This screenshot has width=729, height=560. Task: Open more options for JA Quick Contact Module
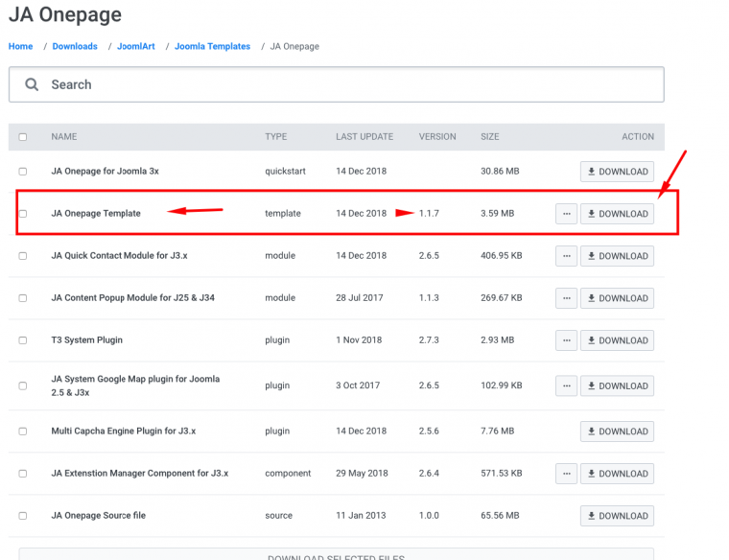[566, 256]
